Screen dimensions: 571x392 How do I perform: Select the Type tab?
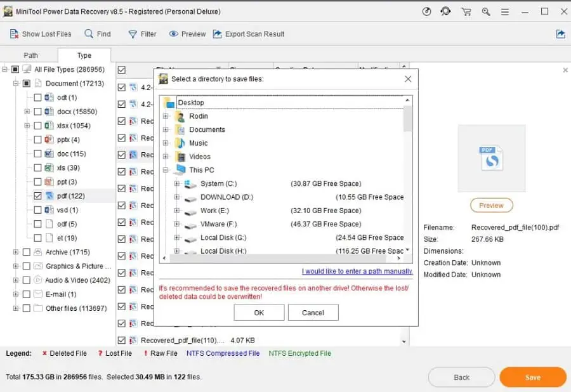pyautogui.click(x=84, y=56)
